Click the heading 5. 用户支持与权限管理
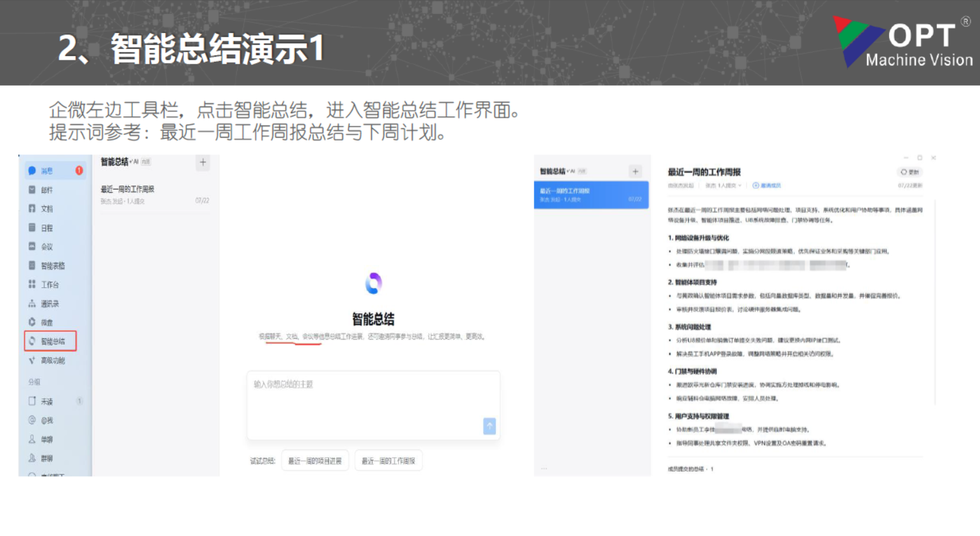 (698, 416)
